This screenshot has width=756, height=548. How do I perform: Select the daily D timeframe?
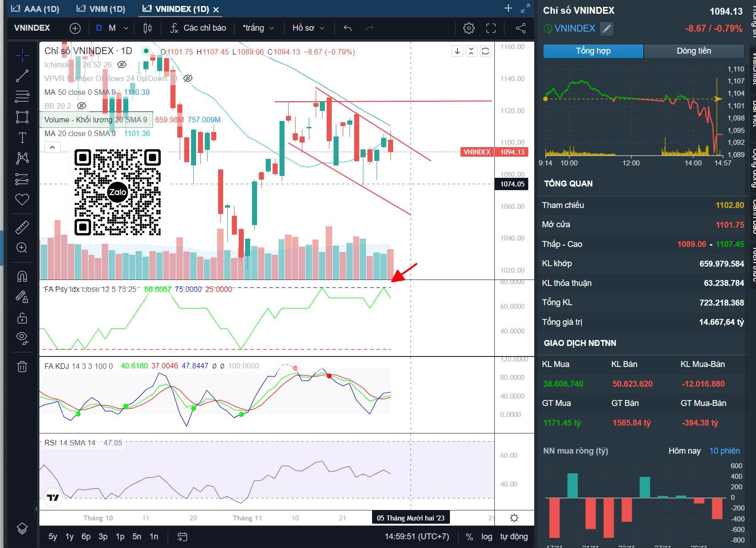click(99, 28)
